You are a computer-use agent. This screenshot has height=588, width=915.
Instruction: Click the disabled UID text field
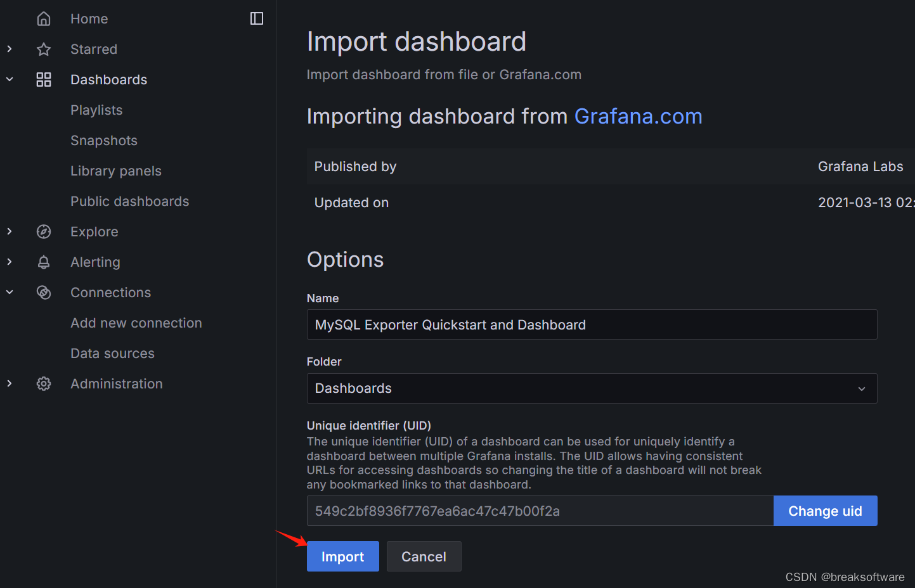[x=540, y=511]
